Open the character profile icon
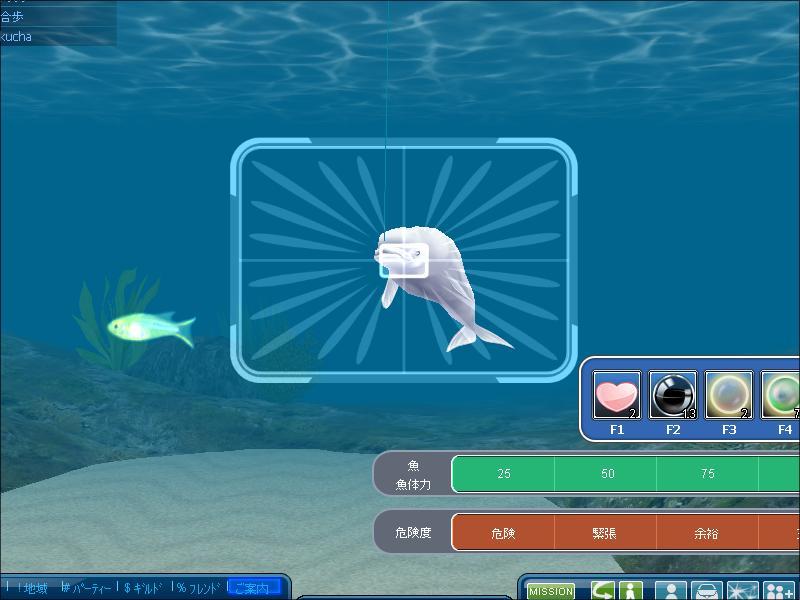800x600 pixels. coord(673,591)
